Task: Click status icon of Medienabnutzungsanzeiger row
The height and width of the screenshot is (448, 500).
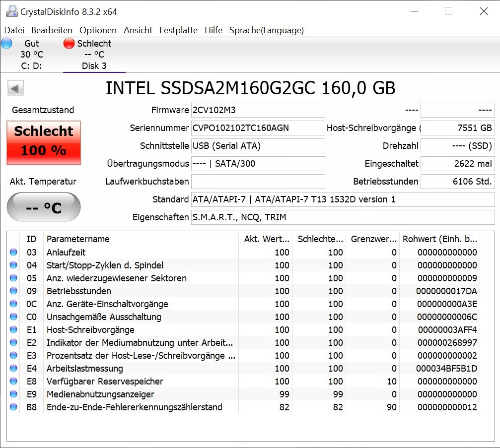Action: coord(13,394)
